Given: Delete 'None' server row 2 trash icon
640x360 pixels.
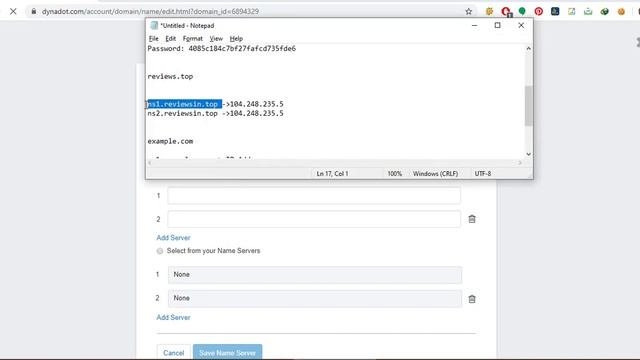Looking at the screenshot, I should point(472,299).
